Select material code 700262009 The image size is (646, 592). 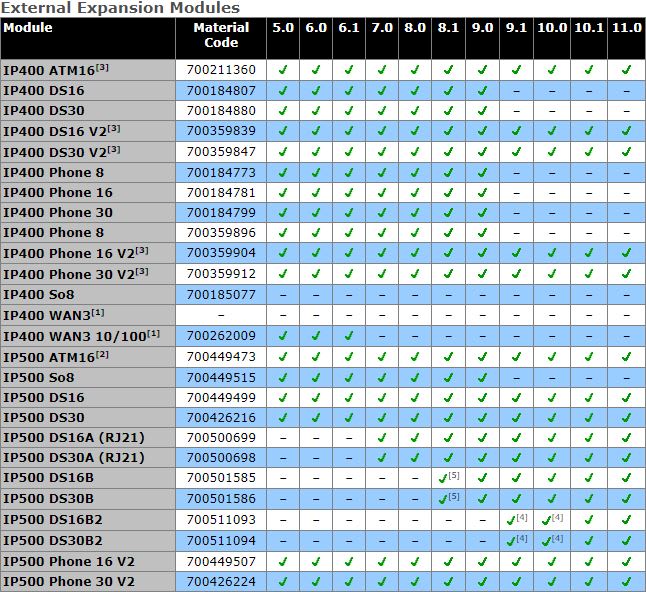(221, 336)
